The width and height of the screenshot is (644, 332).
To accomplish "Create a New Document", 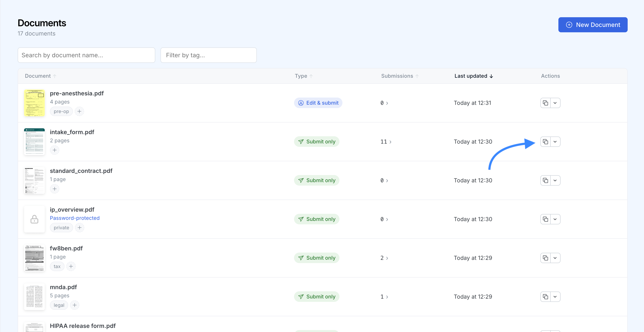I will click(x=593, y=25).
